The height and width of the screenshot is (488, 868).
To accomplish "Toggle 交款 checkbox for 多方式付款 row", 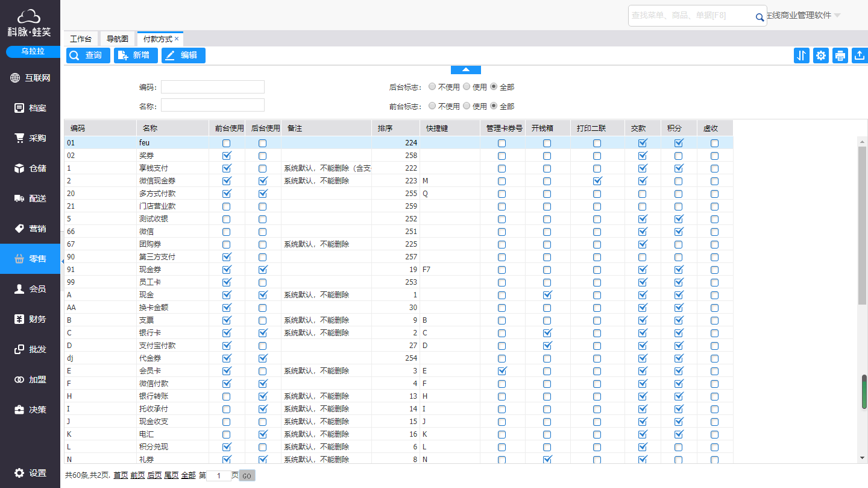I will [643, 194].
